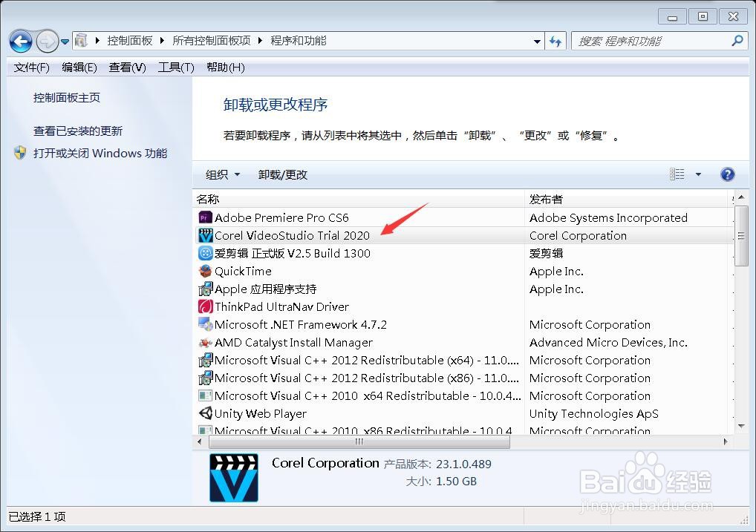The height and width of the screenshot is (532, 756).
Task: Click the Advanced Micro Devices, Inc. publisher cell
Action: click(x=608, y=343)
